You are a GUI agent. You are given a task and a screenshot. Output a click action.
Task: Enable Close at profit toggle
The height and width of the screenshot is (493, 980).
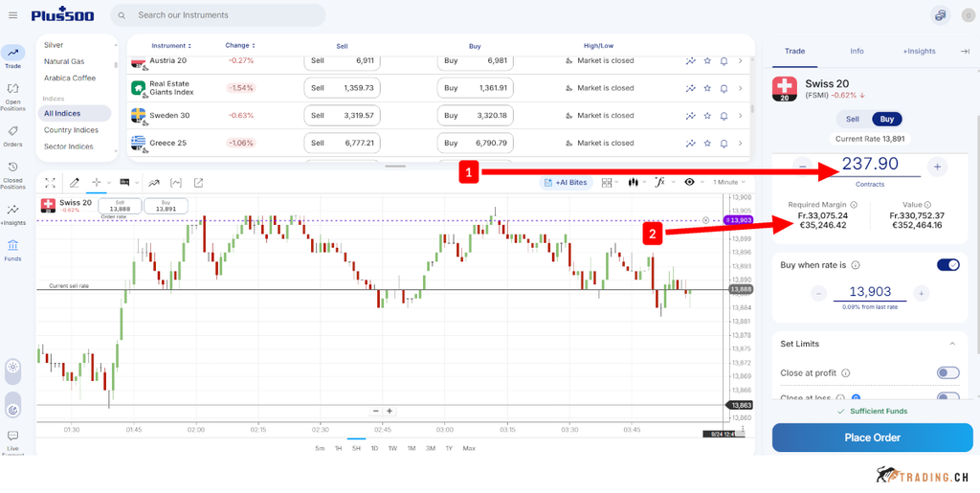(948, 373)
